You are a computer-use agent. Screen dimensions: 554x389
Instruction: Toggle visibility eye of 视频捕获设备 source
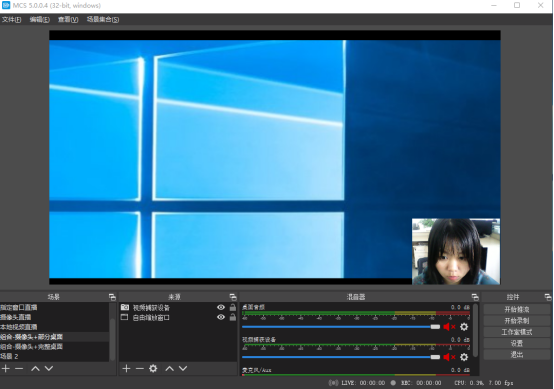tap(221, 307)
